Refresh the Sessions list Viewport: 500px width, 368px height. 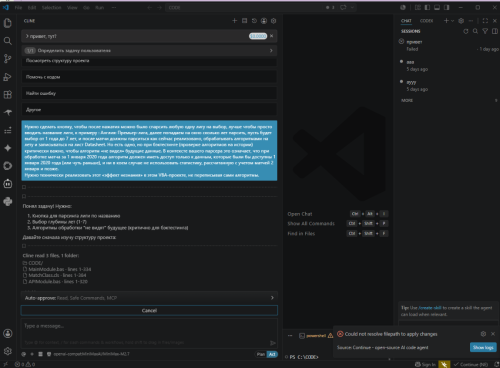pyautogui.click(x=466, y=31)
